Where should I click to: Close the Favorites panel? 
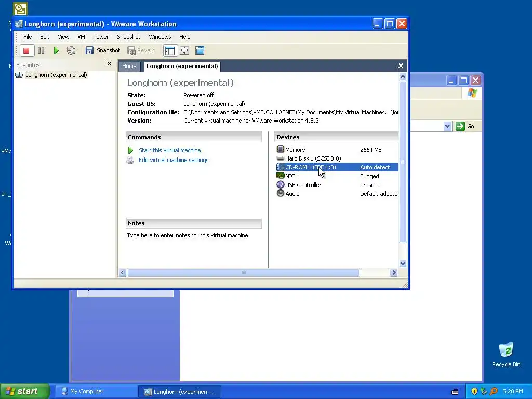tap(110, 64)
